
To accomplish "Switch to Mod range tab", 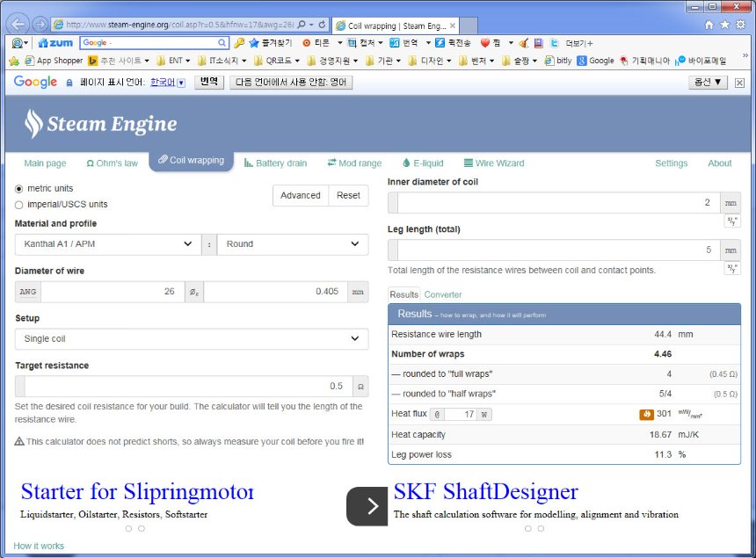I will coord(354,163).
